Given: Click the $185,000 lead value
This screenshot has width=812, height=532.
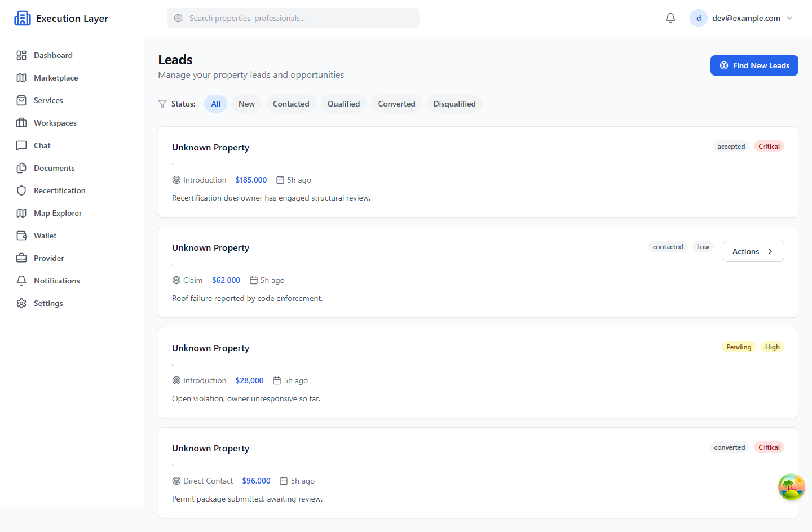Looking at the screenshot, I should click(x=251, y=180).
